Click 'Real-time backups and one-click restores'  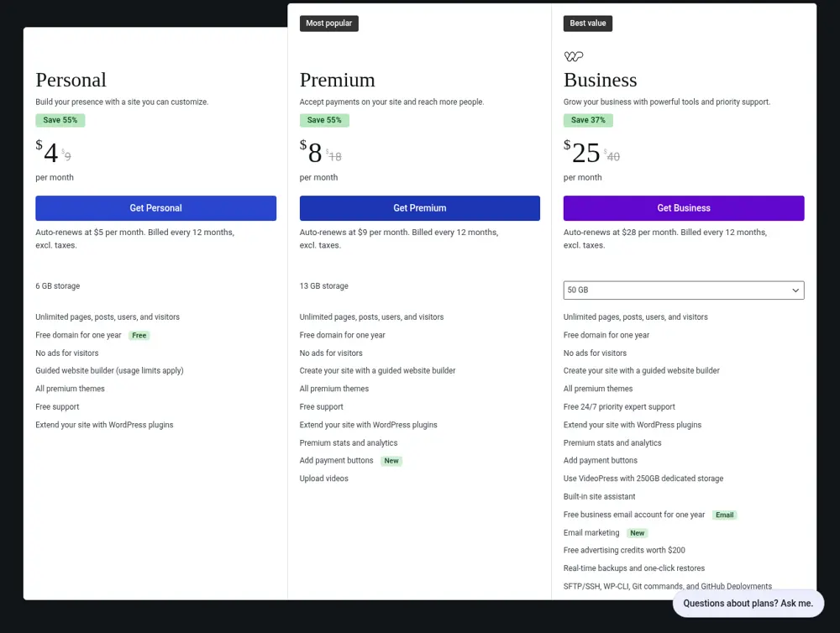point(633,568)
